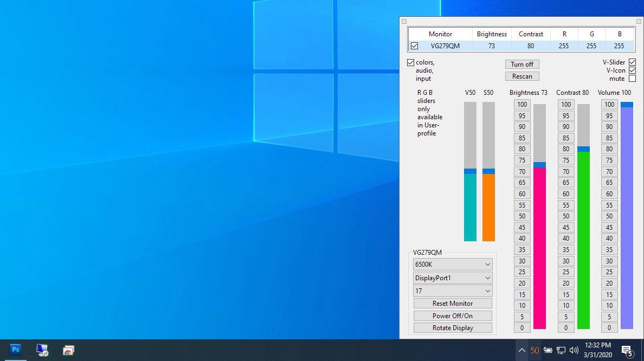The width and height of the screenshot is (644, 361).
Task: Set Volume to 50
Action: (609, 216)
